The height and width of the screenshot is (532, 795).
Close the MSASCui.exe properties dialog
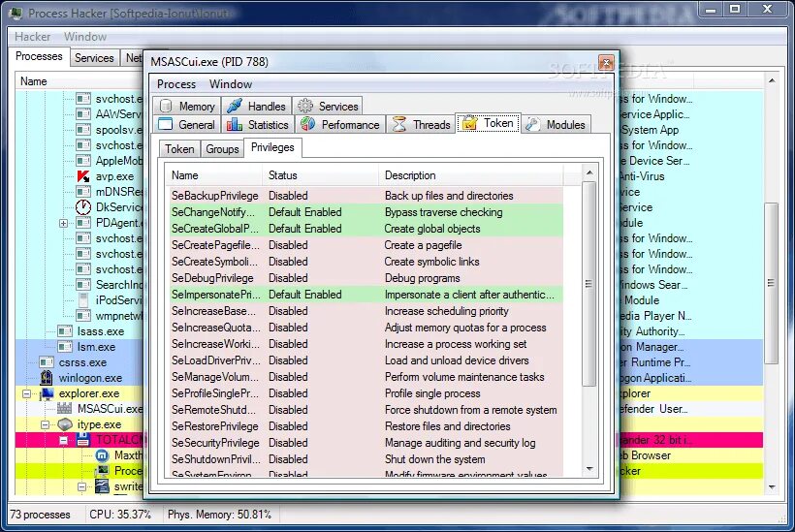(606, 62)
